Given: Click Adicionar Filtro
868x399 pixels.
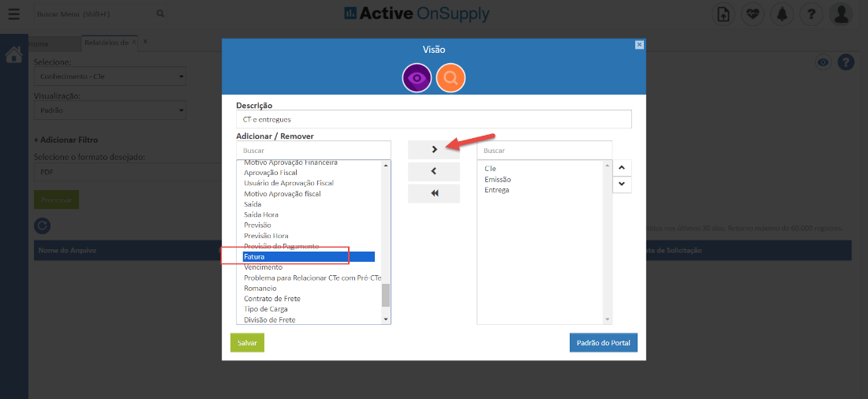Looking at the screenshot, I should pos(65,140).
